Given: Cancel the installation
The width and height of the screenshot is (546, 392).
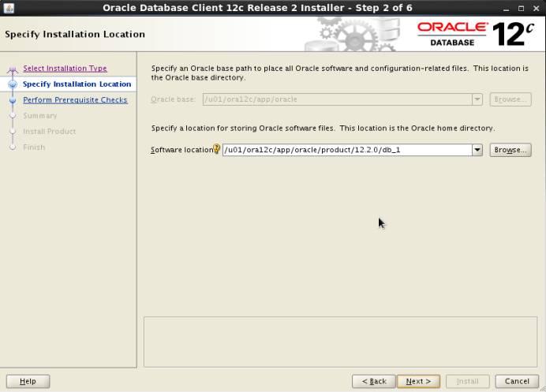Looking at the screenshot, I should point(517,381).
